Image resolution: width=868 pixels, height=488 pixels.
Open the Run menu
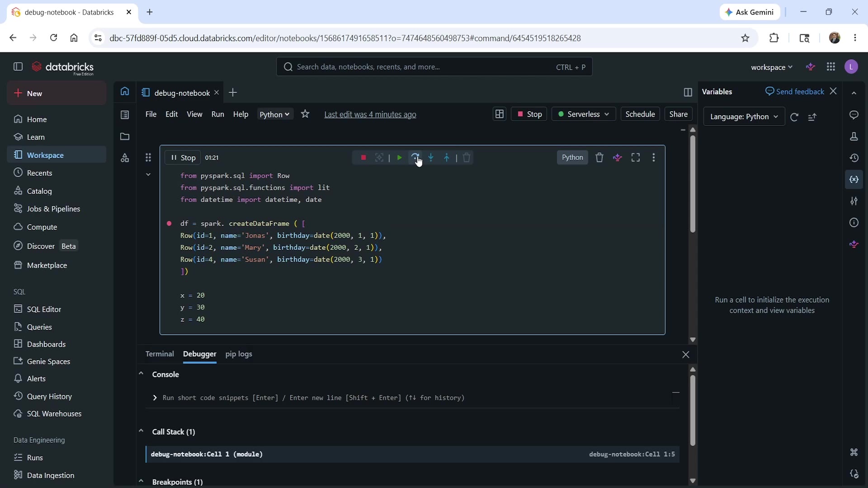coord(218,114)
